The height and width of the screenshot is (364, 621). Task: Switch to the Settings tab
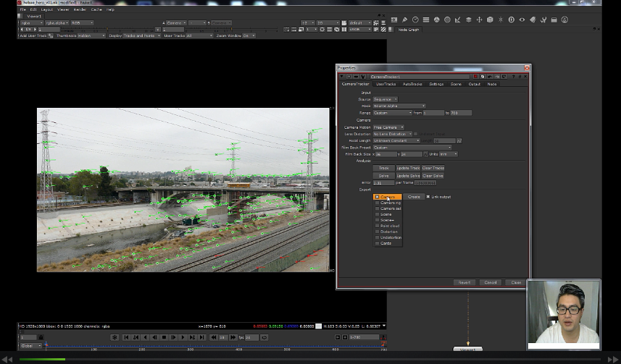(x=436, y=84)
